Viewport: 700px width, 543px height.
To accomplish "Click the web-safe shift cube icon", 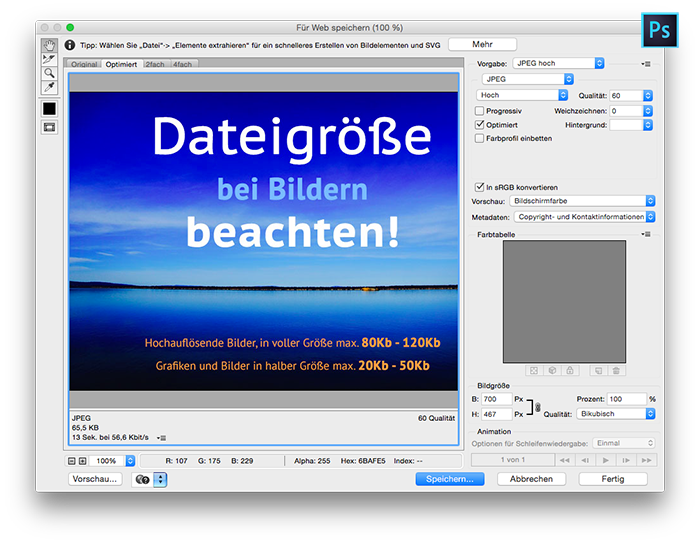I will 552,371.
